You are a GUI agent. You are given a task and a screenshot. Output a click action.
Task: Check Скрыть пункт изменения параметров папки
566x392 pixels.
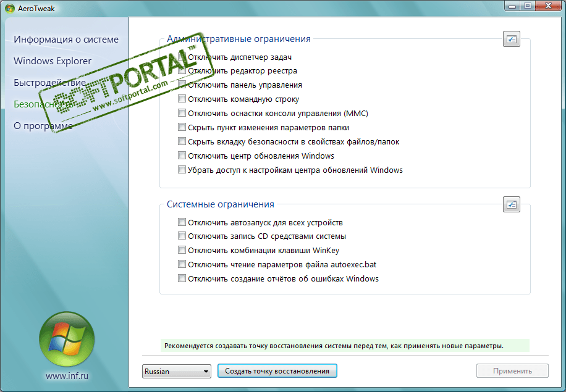(x=182, y=127)
